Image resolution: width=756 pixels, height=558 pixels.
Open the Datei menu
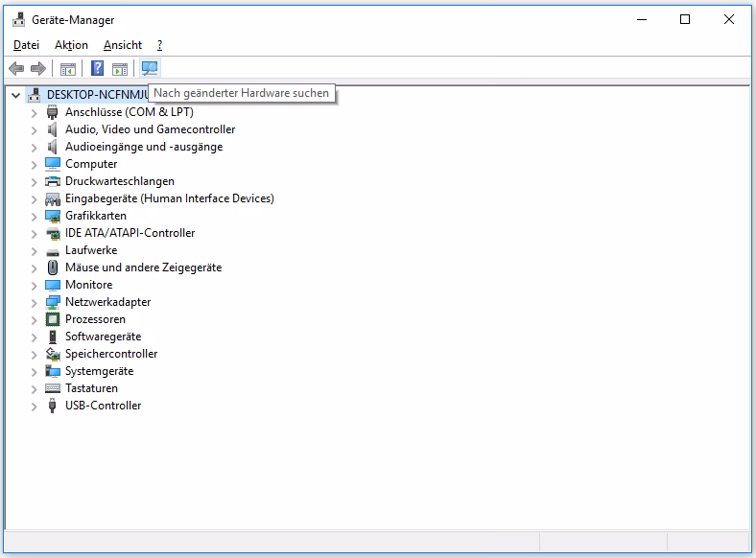(26, 45)
